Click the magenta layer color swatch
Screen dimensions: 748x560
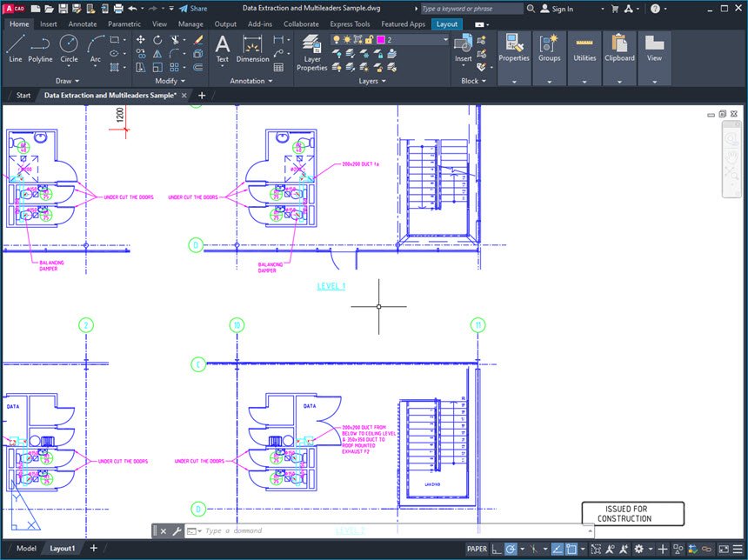(x=381, y=40)
